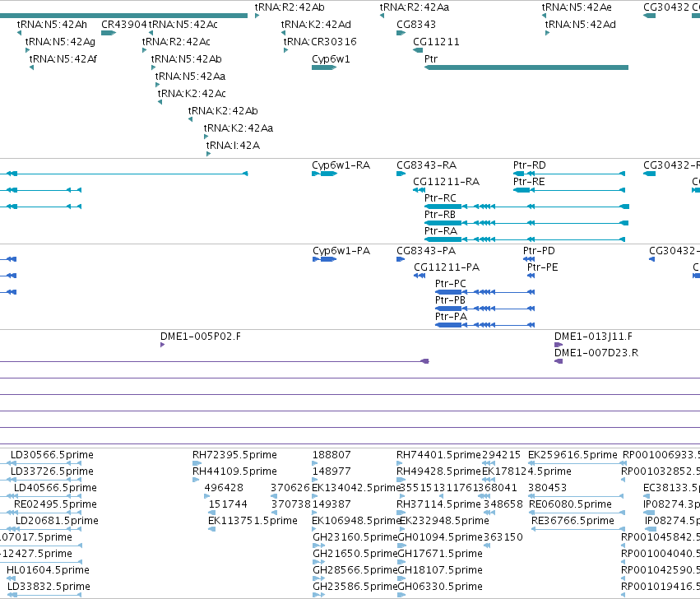Click EST RE06080.5prime

570,504
